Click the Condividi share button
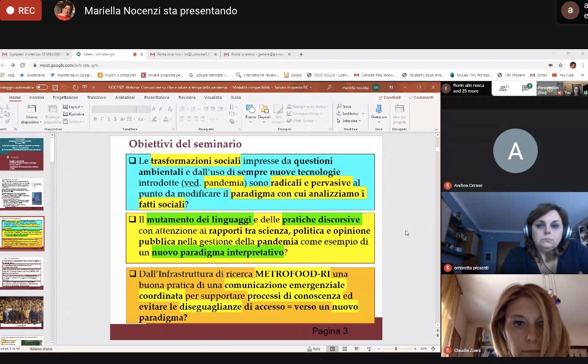This screenshot has height=364, width=588. [390, 98]
